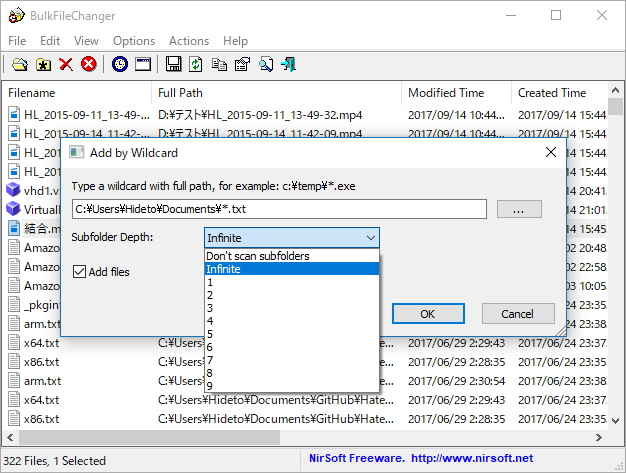This screenshot has height=473, width=626.
Task: Choose "Infinite" in the dropdown list
Action: pyautogui.click(x=292, y=269)
